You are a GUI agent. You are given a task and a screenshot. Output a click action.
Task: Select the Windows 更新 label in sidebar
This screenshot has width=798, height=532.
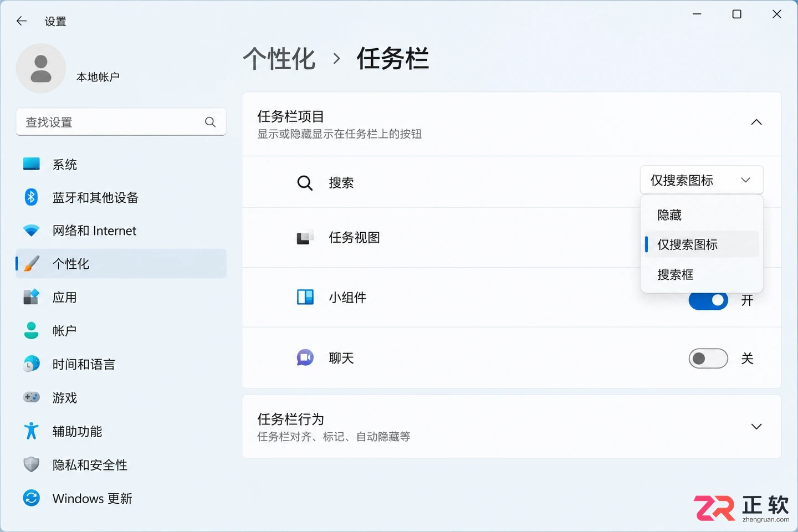coord(93,498)
